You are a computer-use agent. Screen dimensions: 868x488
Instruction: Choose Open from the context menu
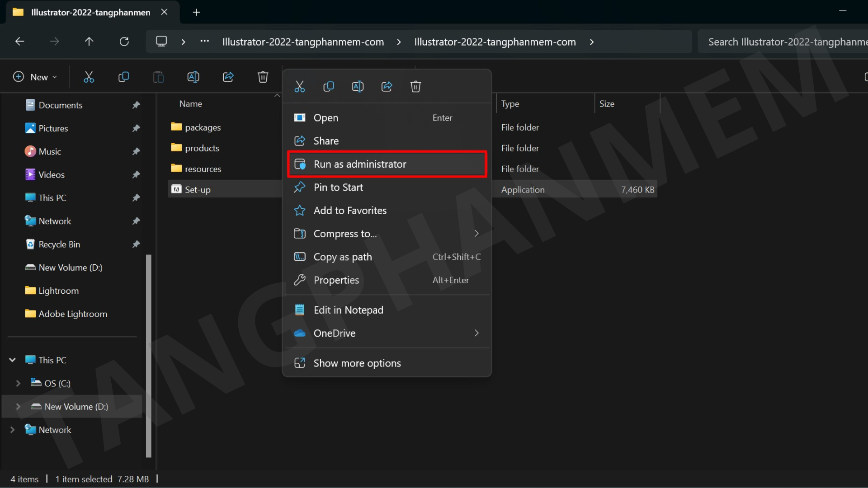(387, 117)
